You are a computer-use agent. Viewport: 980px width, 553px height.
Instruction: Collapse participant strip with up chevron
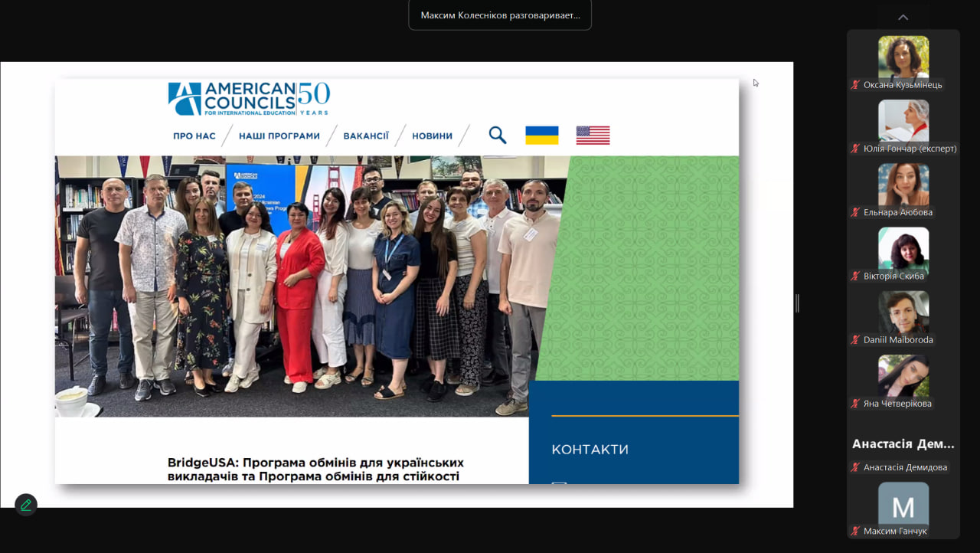[903, 18]
